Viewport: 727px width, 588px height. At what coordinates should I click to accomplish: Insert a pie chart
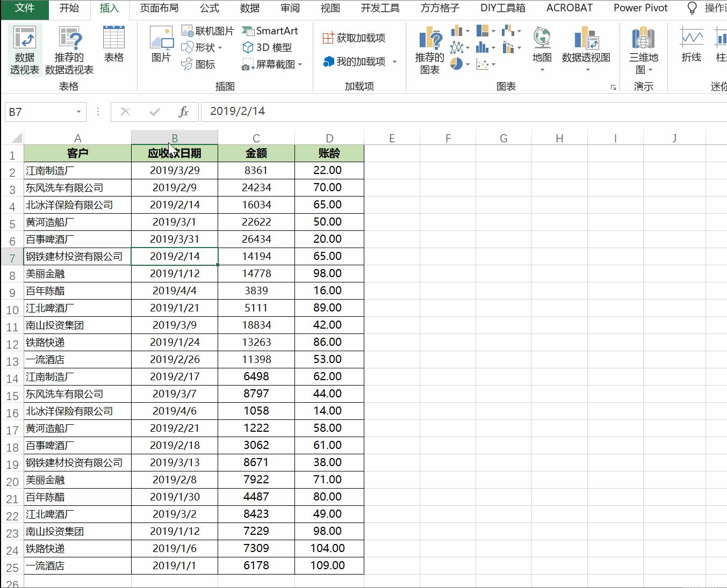456,64
